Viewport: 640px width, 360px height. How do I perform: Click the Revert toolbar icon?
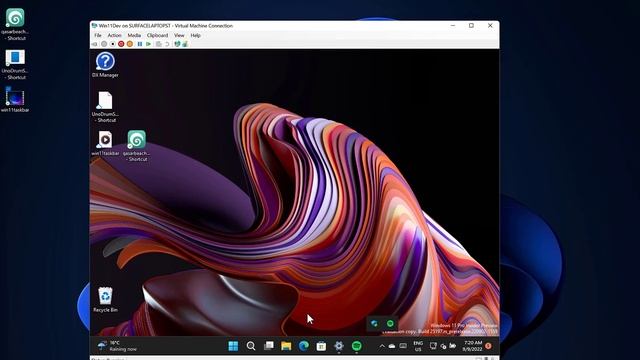point(167,44)
